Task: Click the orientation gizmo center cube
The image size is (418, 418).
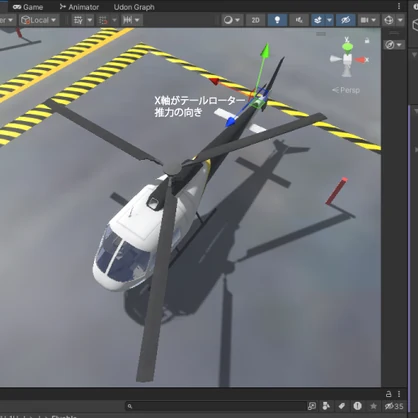Action: [347, 59]
